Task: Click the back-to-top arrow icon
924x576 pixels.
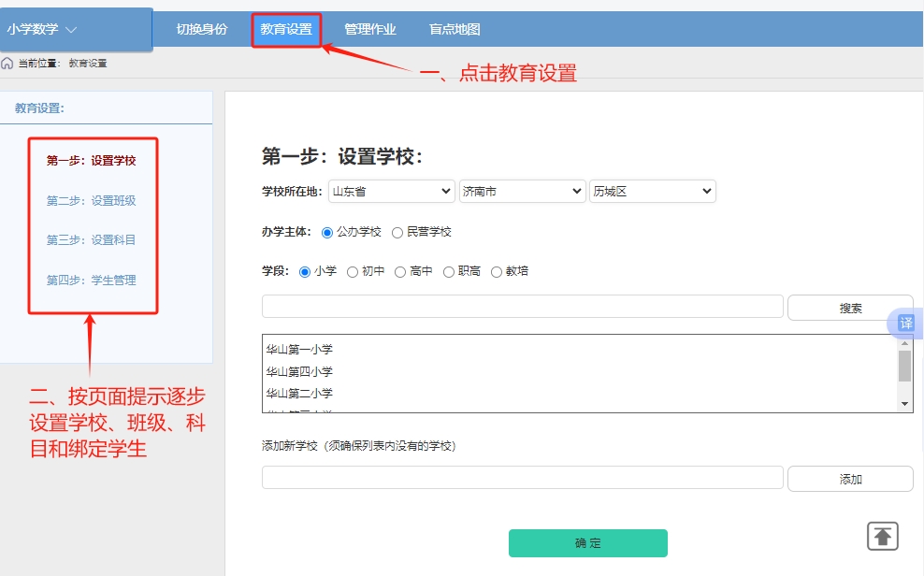Action: pyautogui.click(x=883, y=536)
